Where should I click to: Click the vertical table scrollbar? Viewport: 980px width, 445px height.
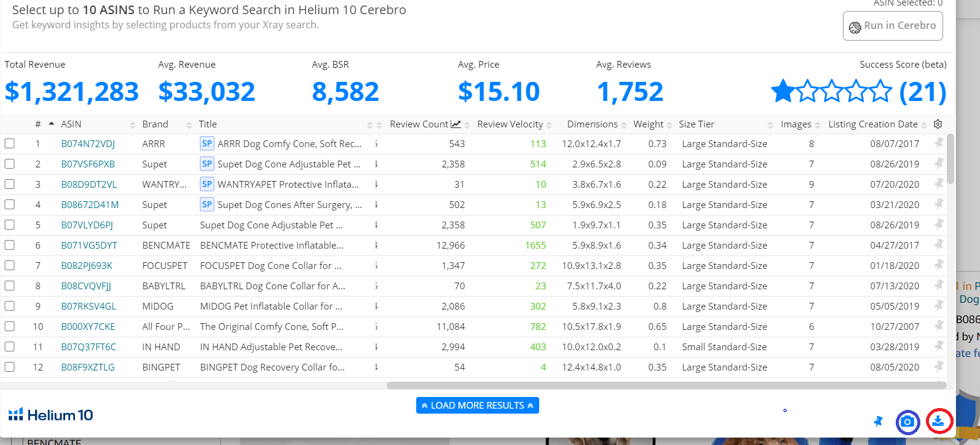[x=950, y=159]
